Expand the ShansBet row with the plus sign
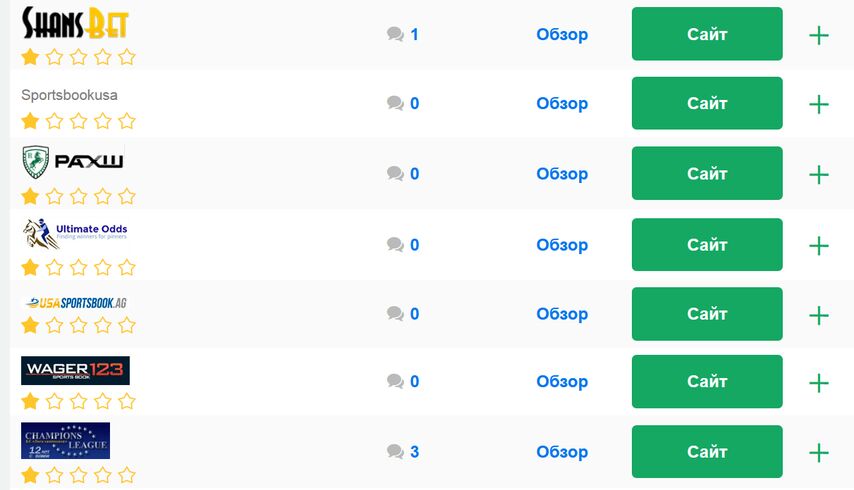This screenshot has height=490, width=854. point(819,35)
